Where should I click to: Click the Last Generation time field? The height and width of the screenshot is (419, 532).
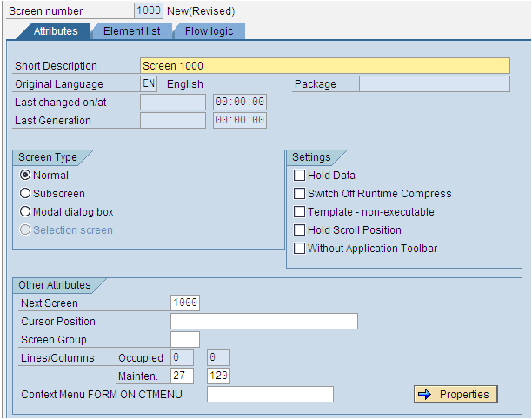point(240,121)
